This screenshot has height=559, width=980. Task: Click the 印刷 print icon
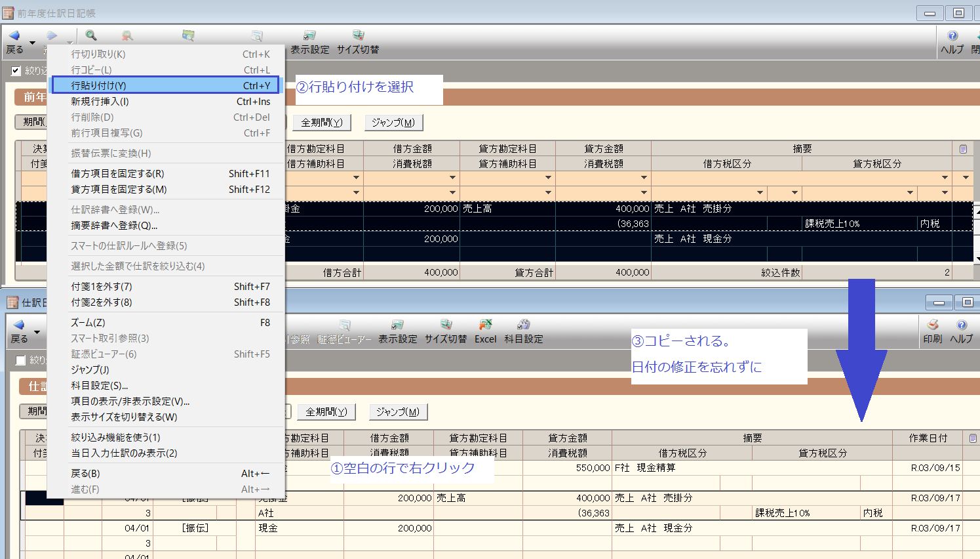click(933, 332)
